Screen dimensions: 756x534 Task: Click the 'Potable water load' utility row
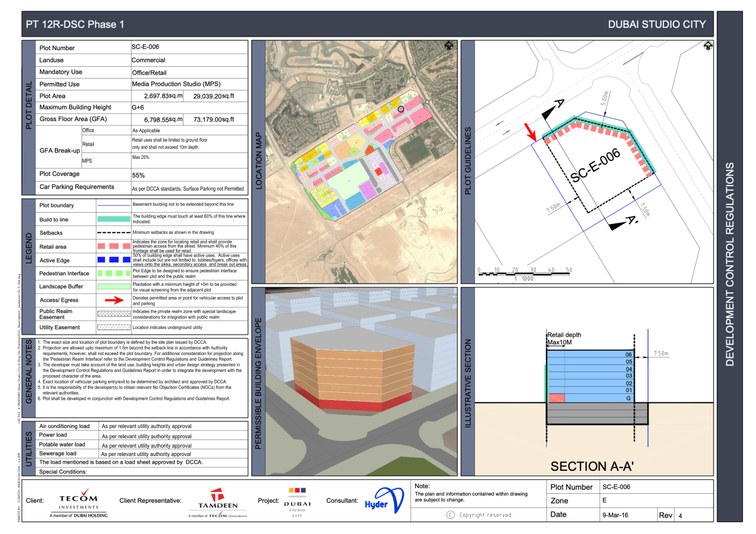pos(141,445)
